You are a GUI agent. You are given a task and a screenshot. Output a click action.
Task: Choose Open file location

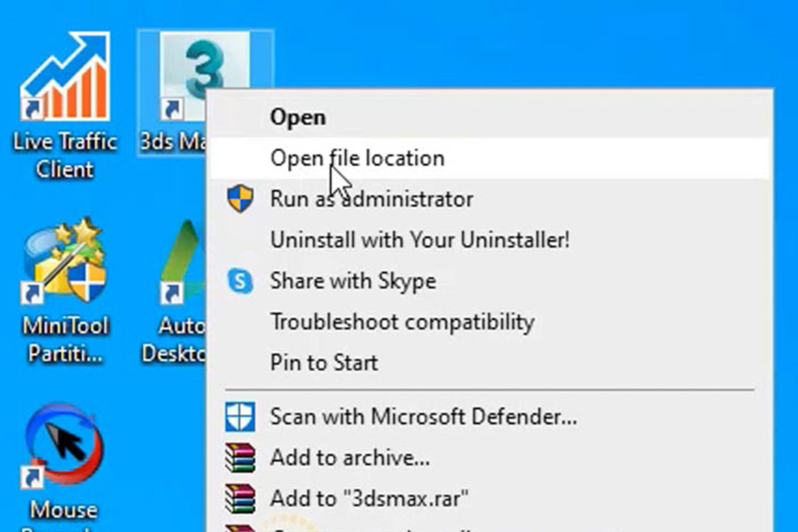pos(489,158)
